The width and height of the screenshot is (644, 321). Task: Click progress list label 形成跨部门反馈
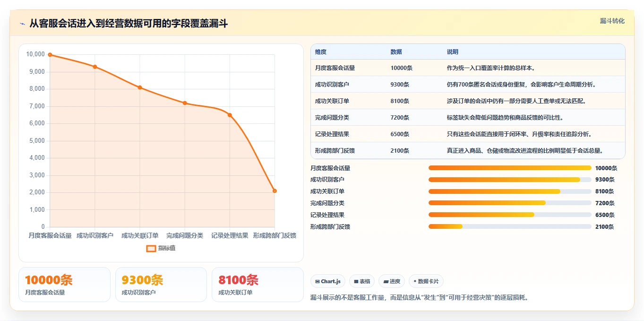pyautogui.click(x=330, y=227)
